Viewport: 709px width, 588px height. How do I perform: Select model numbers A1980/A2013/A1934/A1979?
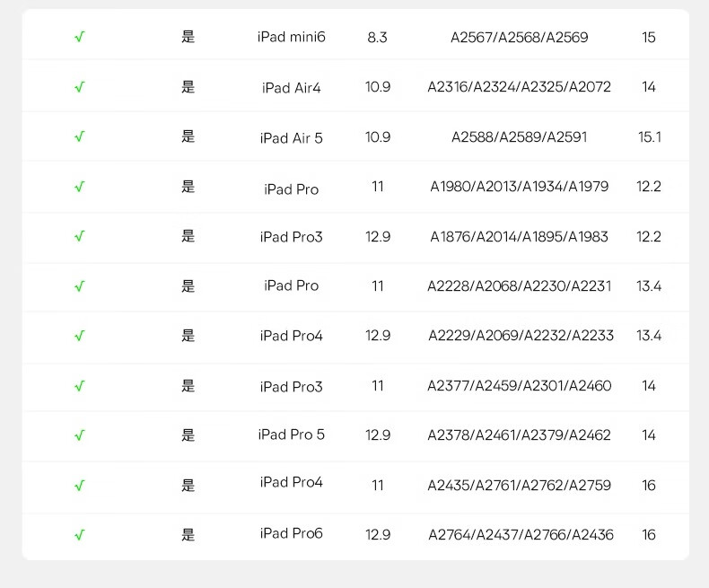click(519, 187)
